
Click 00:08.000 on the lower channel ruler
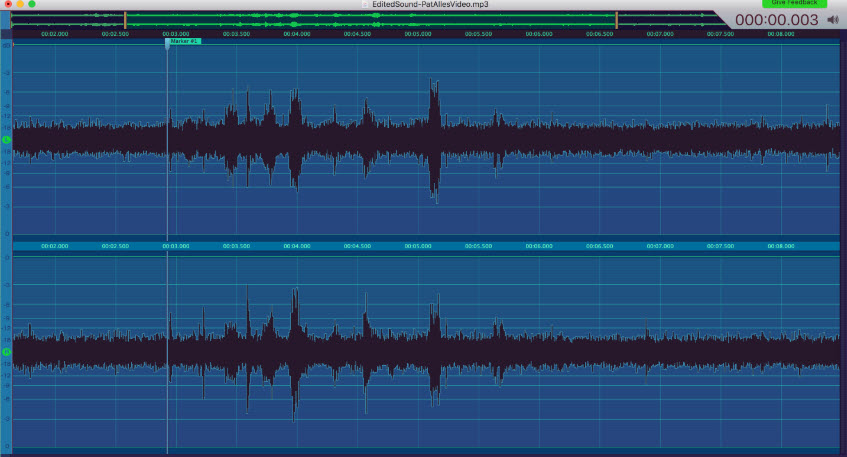click(x=781, y=246)
